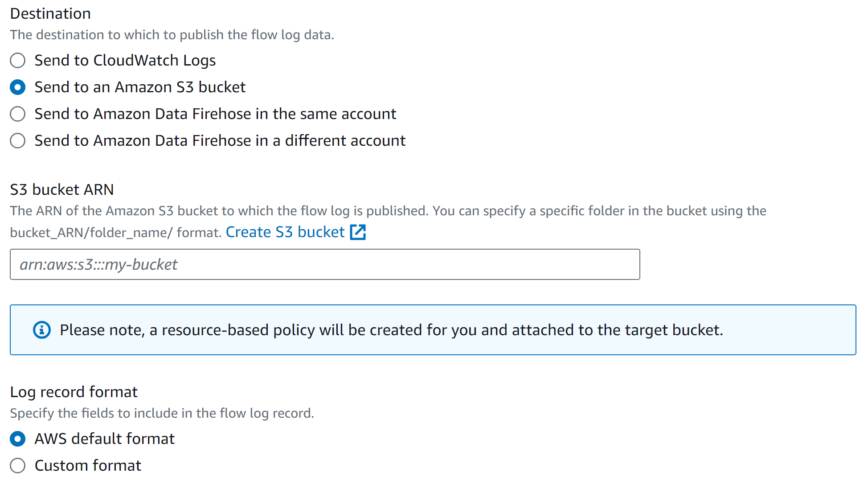
Task: Click the 'Firehose in a different account' label text
Action: click(x=220, y=141)
